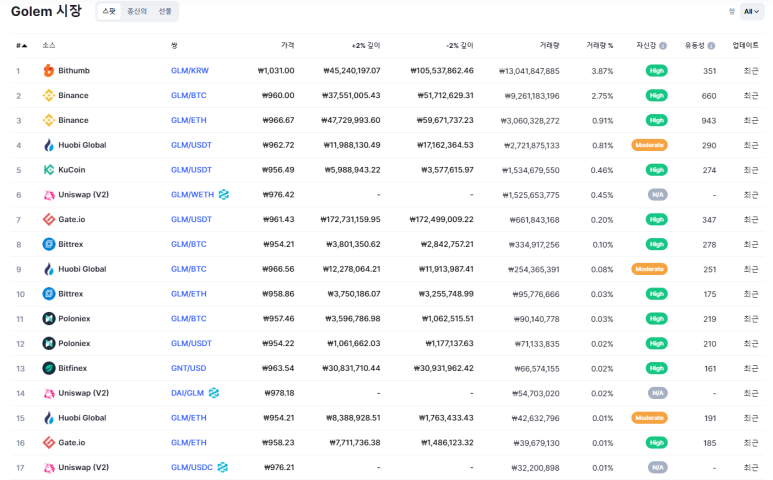773x480 pixels.
Task: Click liquidity score 660
Action: [x=709, y=96]
